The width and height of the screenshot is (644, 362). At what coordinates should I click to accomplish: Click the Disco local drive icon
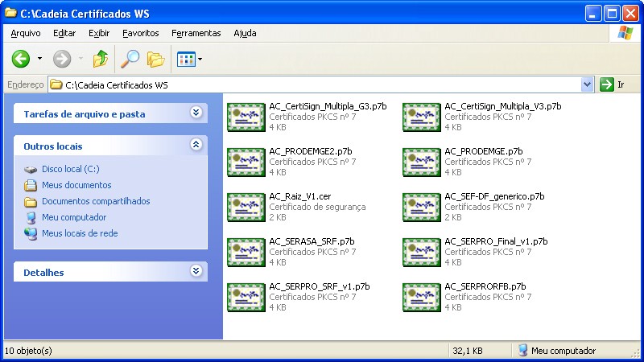point(31,170)
